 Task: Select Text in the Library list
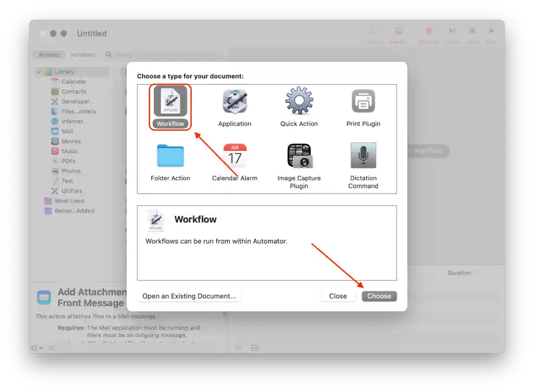point(67,181)
